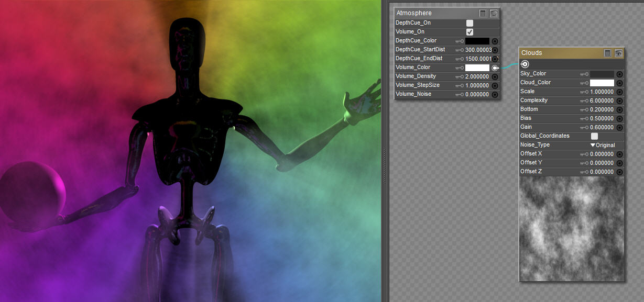Uncheck the Volume_On checkbox
Viewport: 644px width, 302px height.
coord(470,32)
